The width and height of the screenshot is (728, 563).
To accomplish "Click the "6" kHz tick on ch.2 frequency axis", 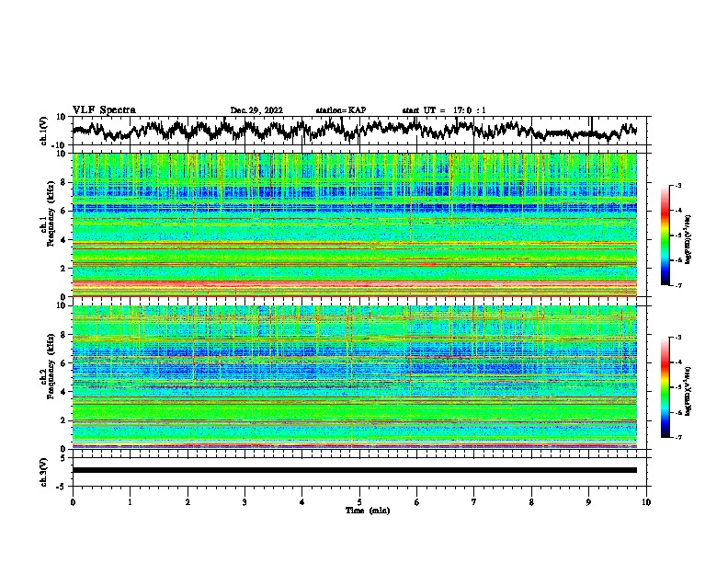I will (x=63, y=363).
